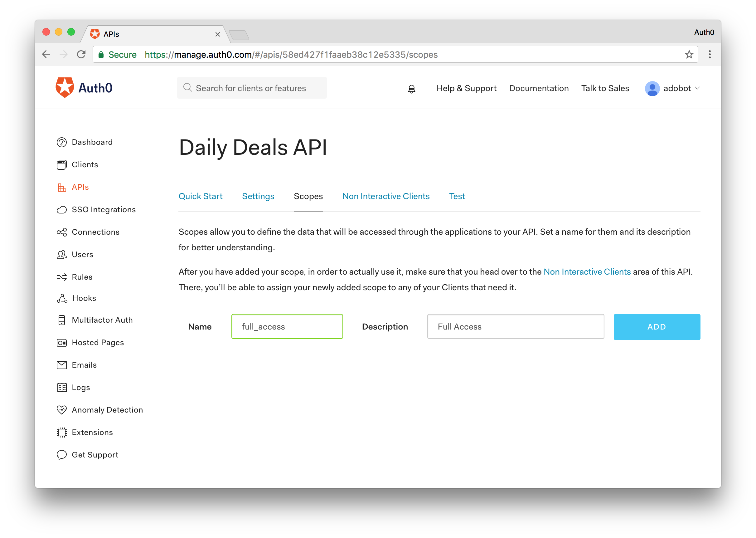This screenshot has width=756, height=538.
Task: Open Hooks via its sidebar icon
Action: 62,298
